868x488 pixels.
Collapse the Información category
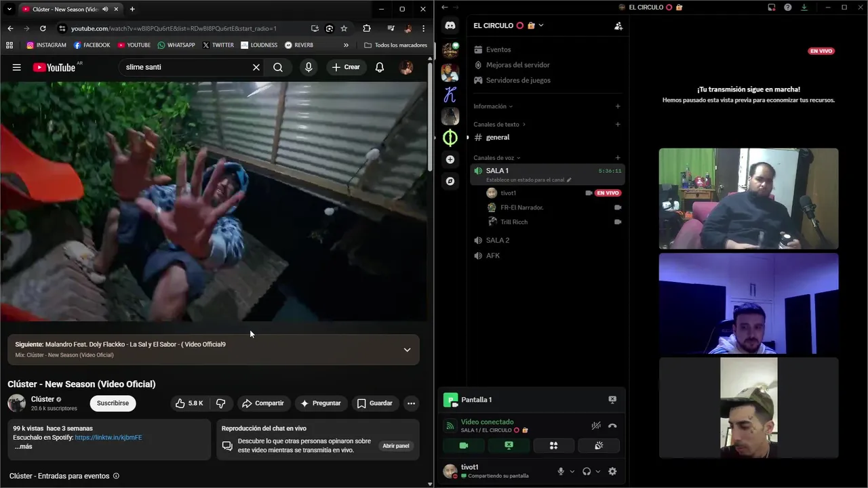(493, 106)
